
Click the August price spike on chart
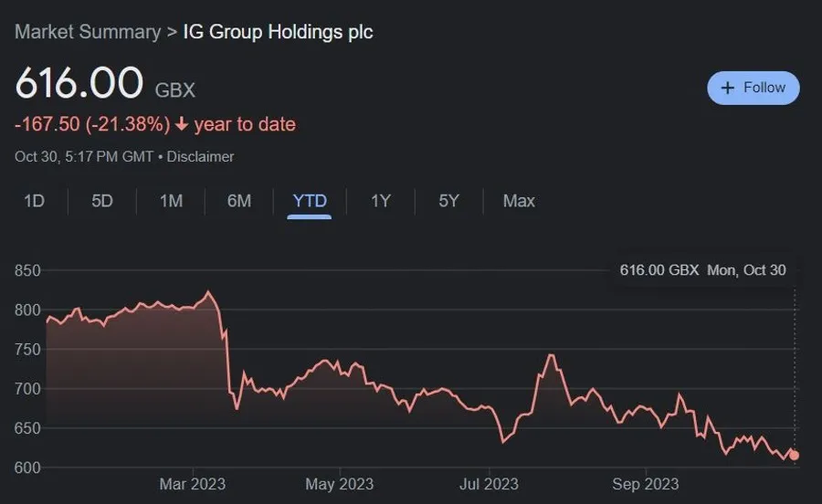tap(551, 356)
